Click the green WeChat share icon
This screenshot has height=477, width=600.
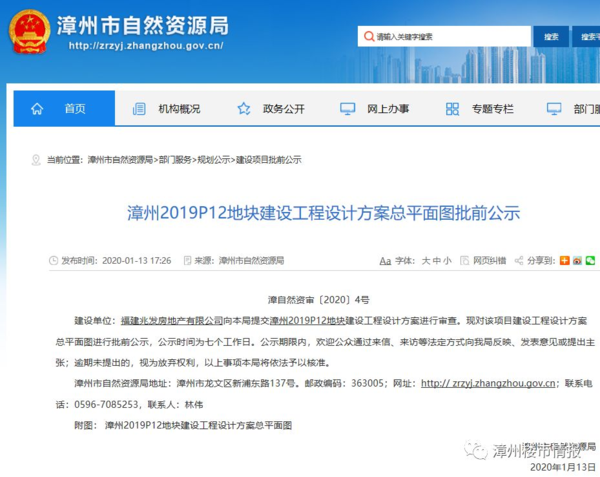click(x=590, y=260)
